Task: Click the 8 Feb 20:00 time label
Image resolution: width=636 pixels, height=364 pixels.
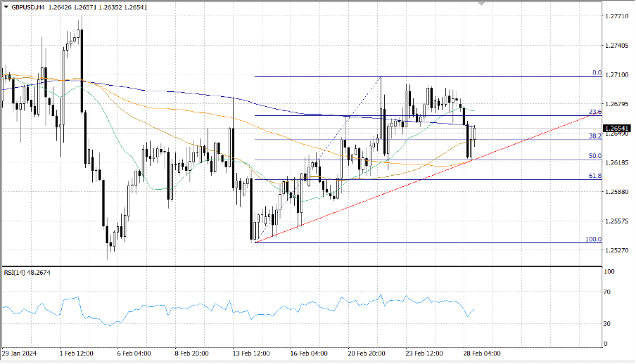Action: [x=192, y=353]
